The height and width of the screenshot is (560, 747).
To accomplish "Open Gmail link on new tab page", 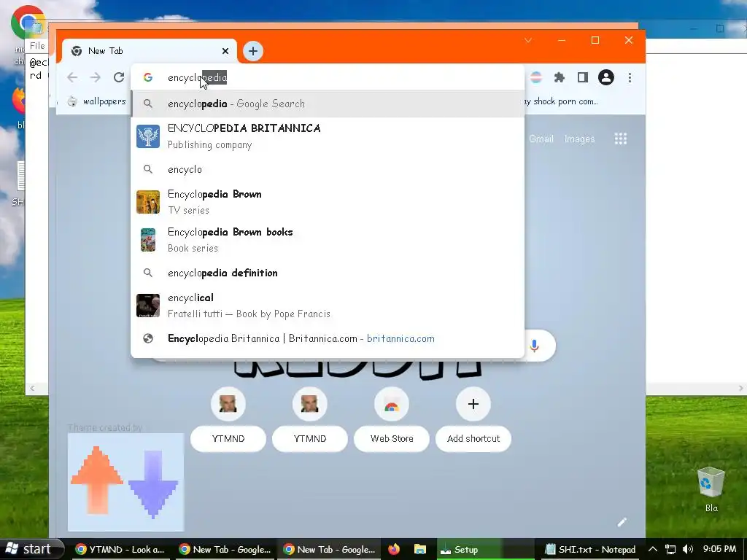I will click(541, 139).
